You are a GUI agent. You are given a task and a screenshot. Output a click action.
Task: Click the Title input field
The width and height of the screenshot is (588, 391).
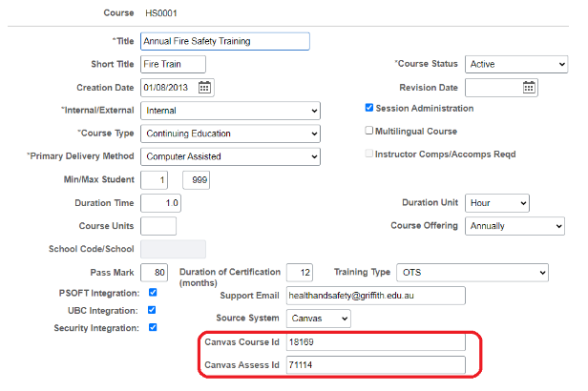pyautogui.click(x=224, y=41)
